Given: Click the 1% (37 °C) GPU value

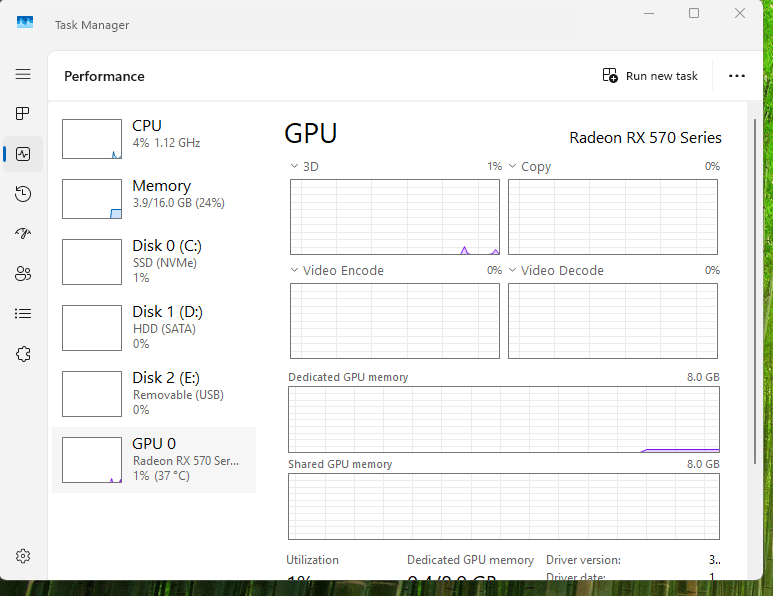Looking at the screenshot, I should pyautogui.click(x=161, y=476).
